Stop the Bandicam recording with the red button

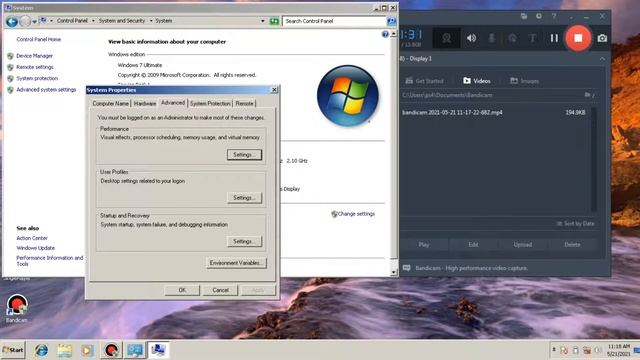(x=578, y=38)
